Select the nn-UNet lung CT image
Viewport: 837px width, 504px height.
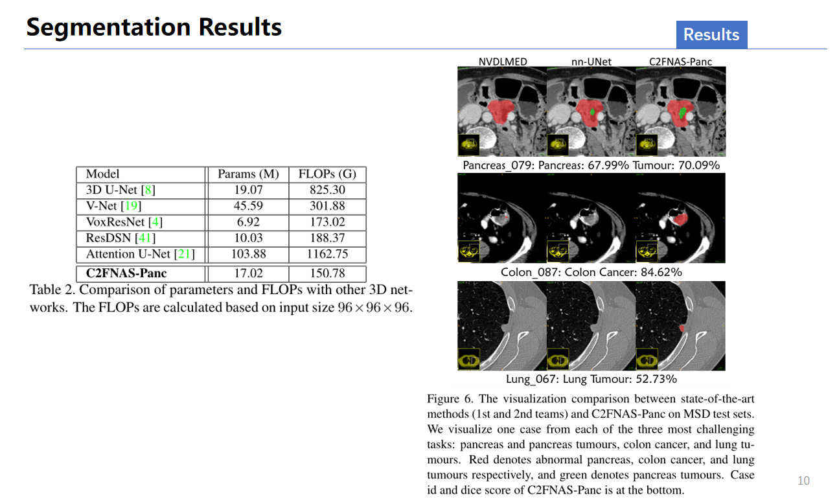click(x=591, y=325)
